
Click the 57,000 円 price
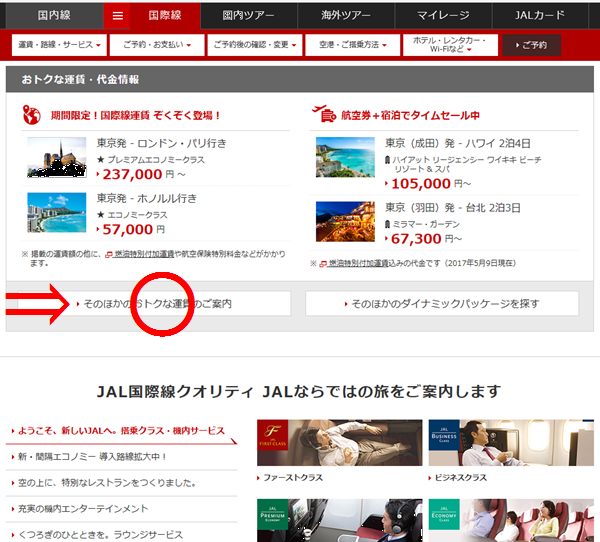(131, 230)
